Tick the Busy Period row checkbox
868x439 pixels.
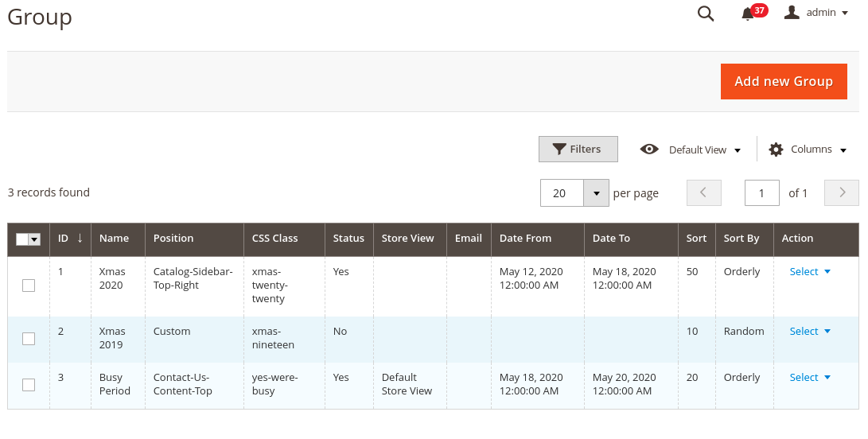point(29,385)
